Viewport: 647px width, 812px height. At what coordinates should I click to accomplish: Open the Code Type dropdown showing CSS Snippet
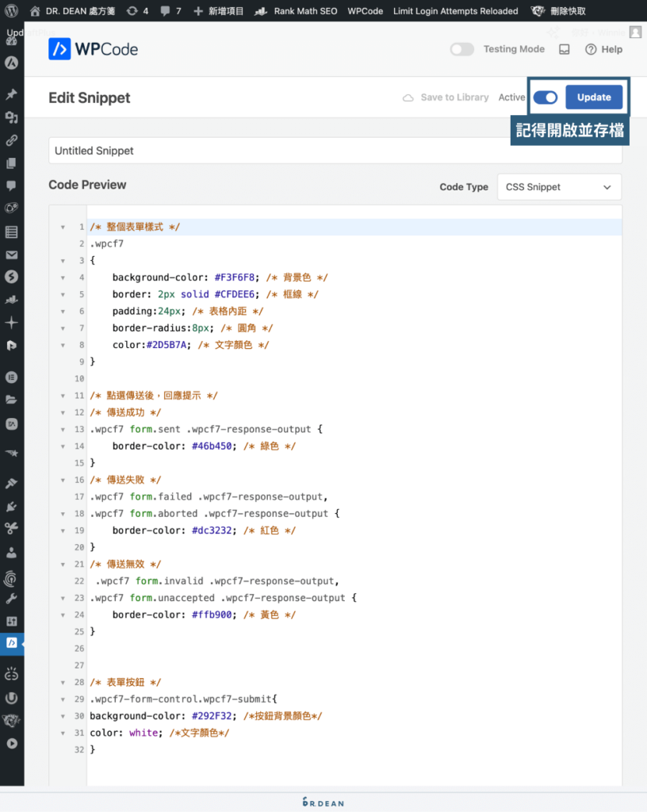tap(559, 186)
